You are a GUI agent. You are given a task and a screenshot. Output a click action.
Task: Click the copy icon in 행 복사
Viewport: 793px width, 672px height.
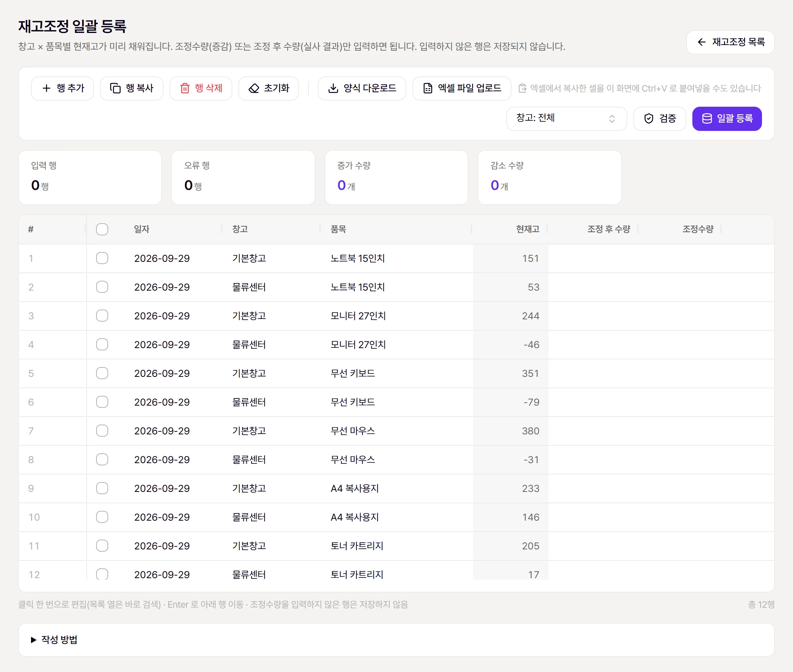[115, 89]
